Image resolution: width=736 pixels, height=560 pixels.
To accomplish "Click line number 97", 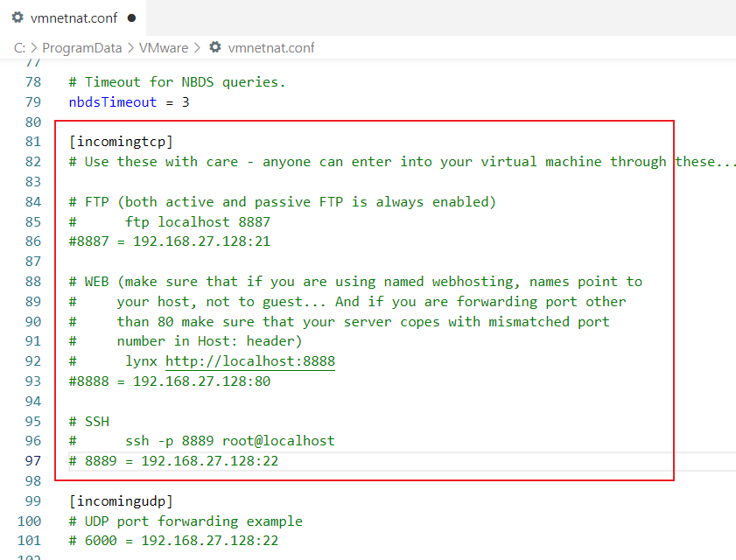I will (32, 460).
